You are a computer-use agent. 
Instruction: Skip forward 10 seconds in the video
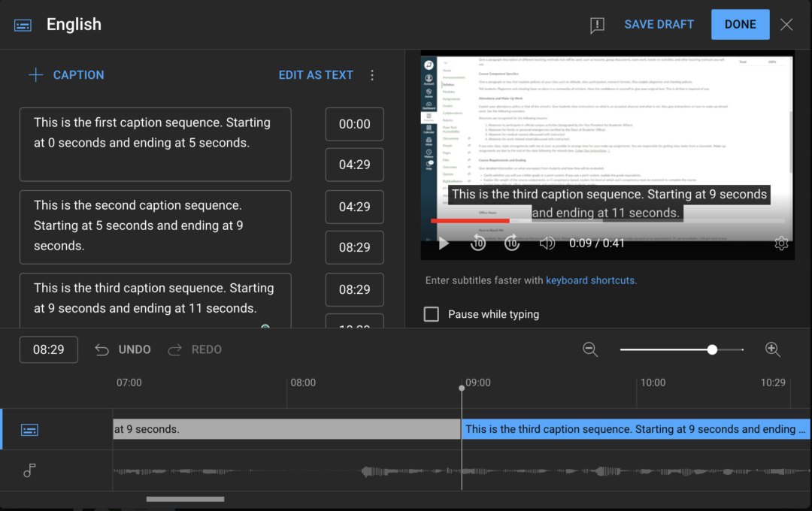pos(512,243)
